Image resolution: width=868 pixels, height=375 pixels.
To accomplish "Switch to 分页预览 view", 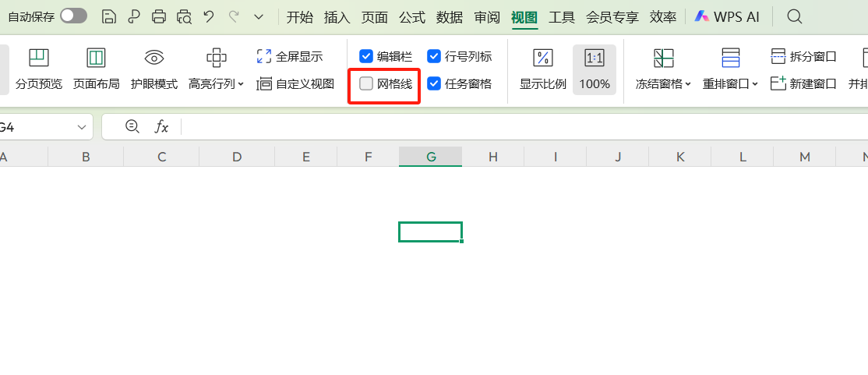I will (39, 69).
